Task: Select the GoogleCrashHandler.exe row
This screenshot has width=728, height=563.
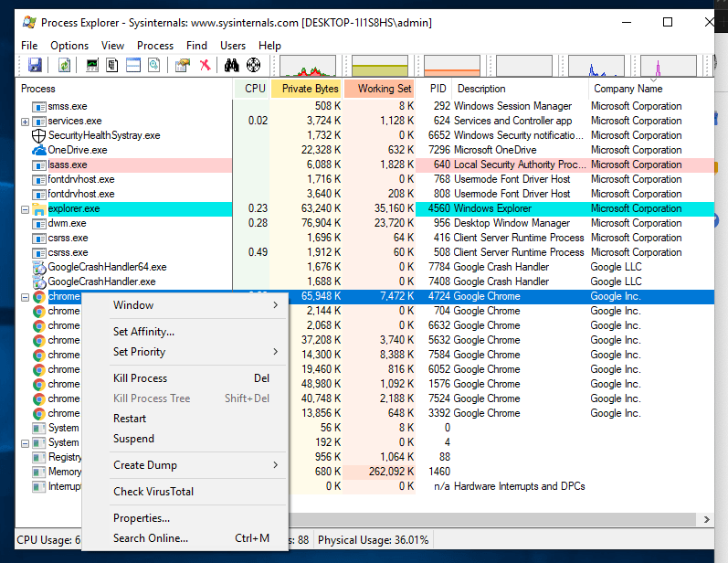Action: 364,282
